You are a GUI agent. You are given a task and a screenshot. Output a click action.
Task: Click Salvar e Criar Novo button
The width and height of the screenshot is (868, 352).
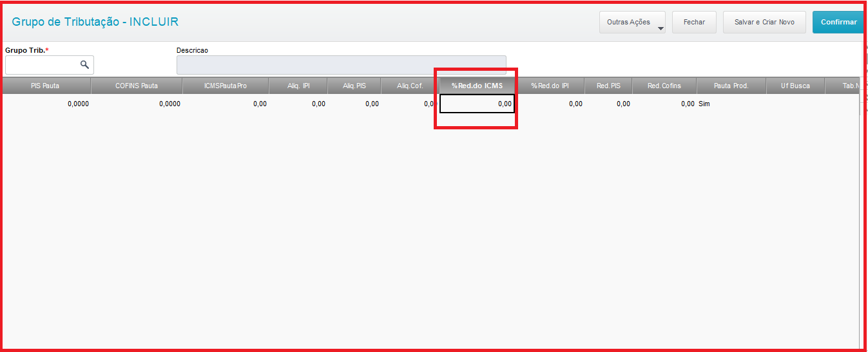764,22
